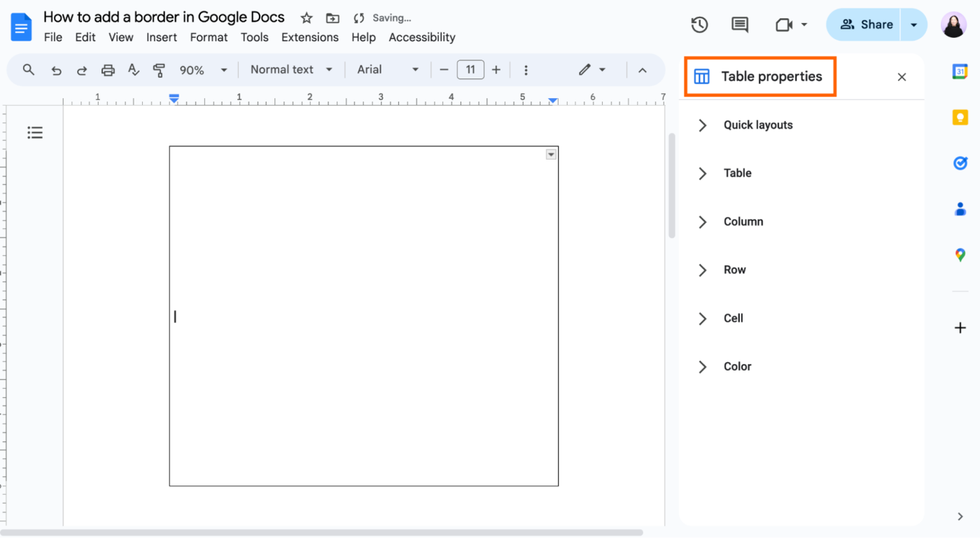Click inside the bordered table cell
980x538 pixels.
364,316
